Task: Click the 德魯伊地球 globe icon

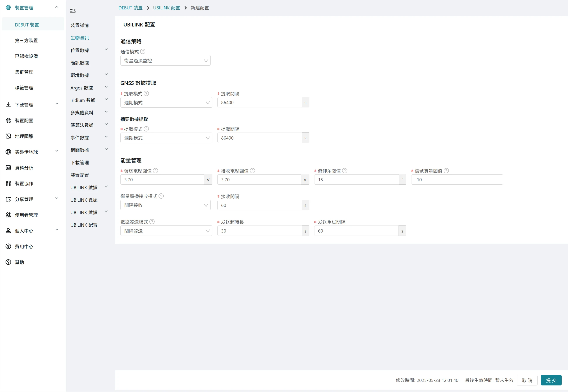Action: tap(8, 152)
